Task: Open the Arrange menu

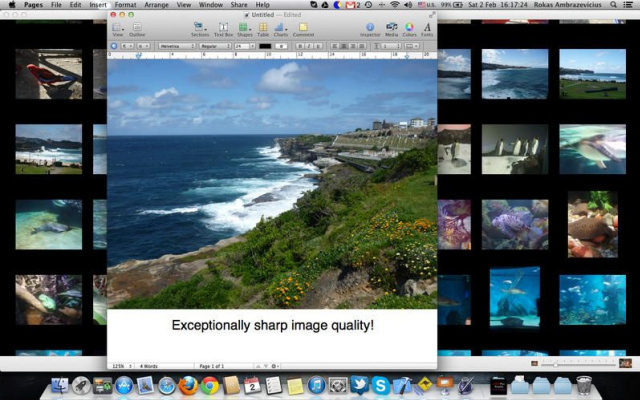Action: 156,5
